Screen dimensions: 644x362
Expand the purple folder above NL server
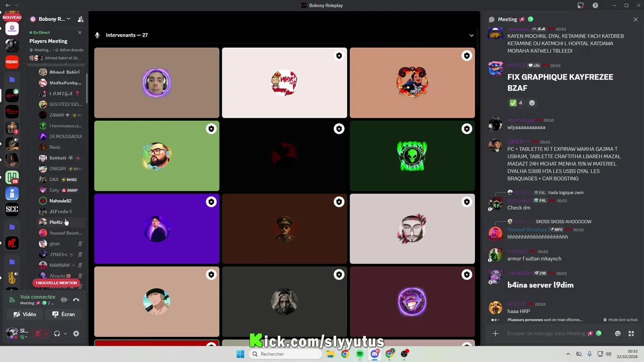point(12,227)
